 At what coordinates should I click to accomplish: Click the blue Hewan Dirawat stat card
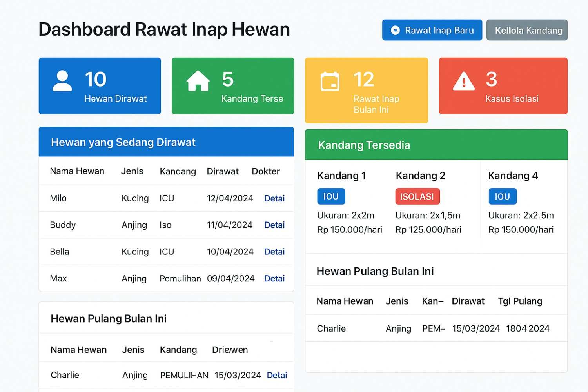pyautogui.click(x=100, y=86)
